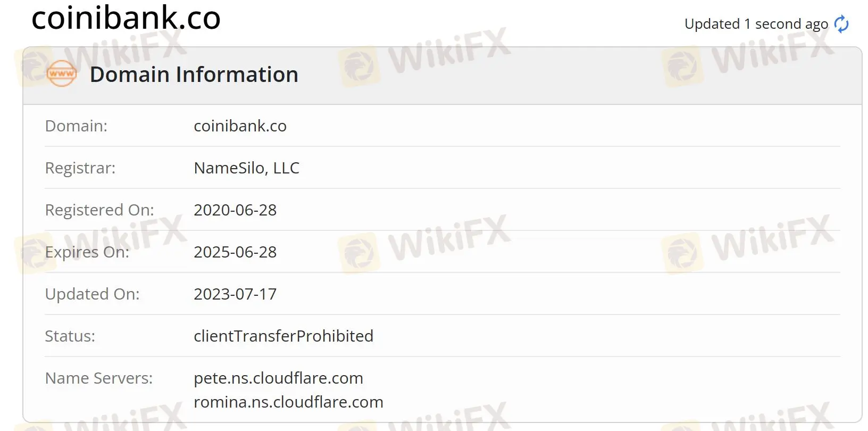Click the 'Updated 1 second ago' text
This screenshot has width=868, height=431.
pos(756,24)
